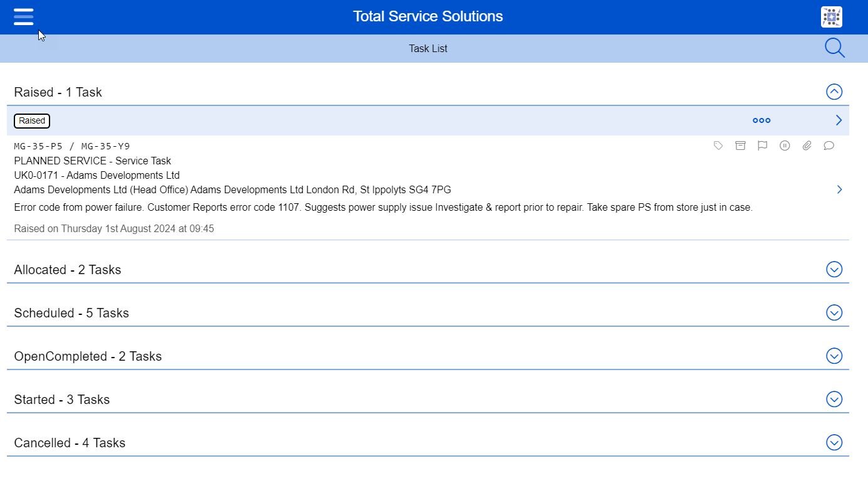Click the OpenCompleted - 2 Tasks heading text
This screenshot has width=868, height=478.
[88, 356]
